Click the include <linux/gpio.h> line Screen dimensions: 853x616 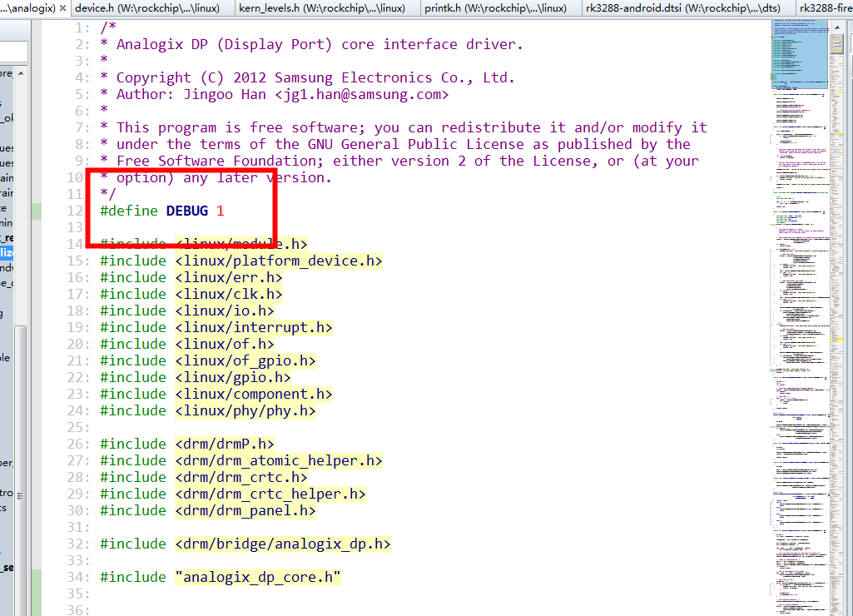[x=196, y=378]
